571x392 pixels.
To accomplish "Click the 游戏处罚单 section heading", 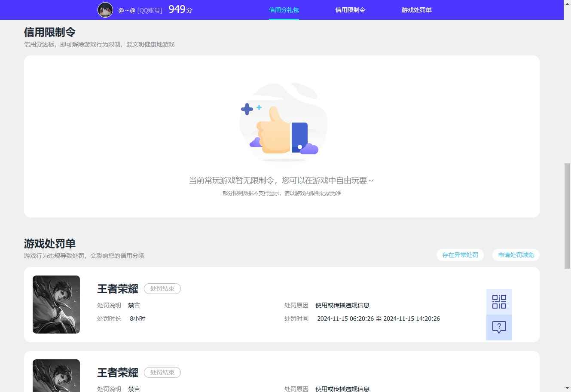I will coord(50,244).
